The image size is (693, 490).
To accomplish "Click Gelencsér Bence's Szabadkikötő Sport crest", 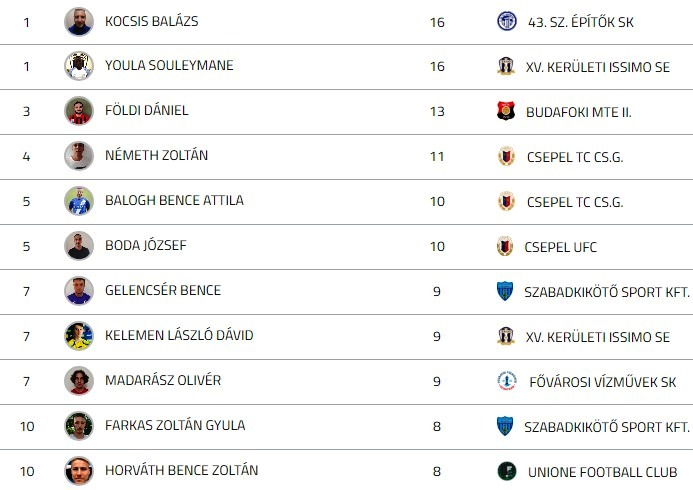I will pyautogui.click(x=505, y=291).
